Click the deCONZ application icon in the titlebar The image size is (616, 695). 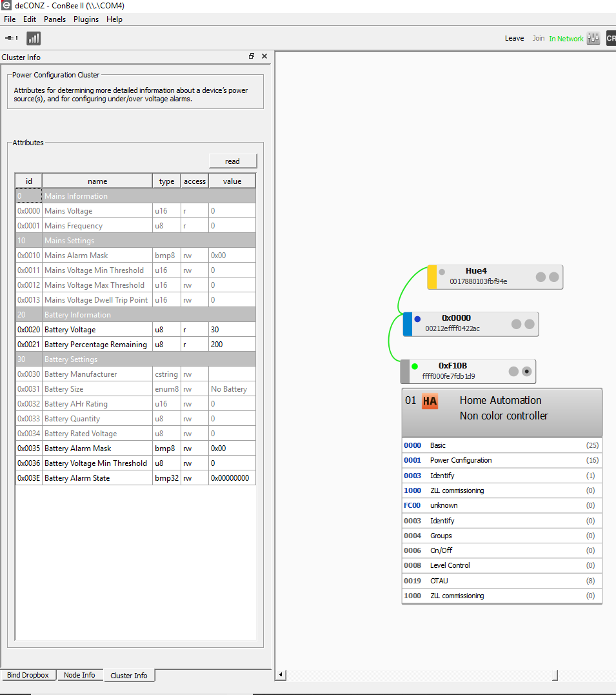[7, 5]
